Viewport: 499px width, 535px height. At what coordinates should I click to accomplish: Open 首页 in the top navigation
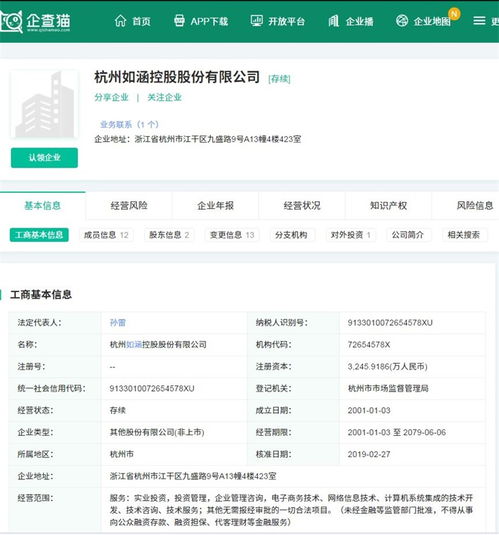(141, 21)
